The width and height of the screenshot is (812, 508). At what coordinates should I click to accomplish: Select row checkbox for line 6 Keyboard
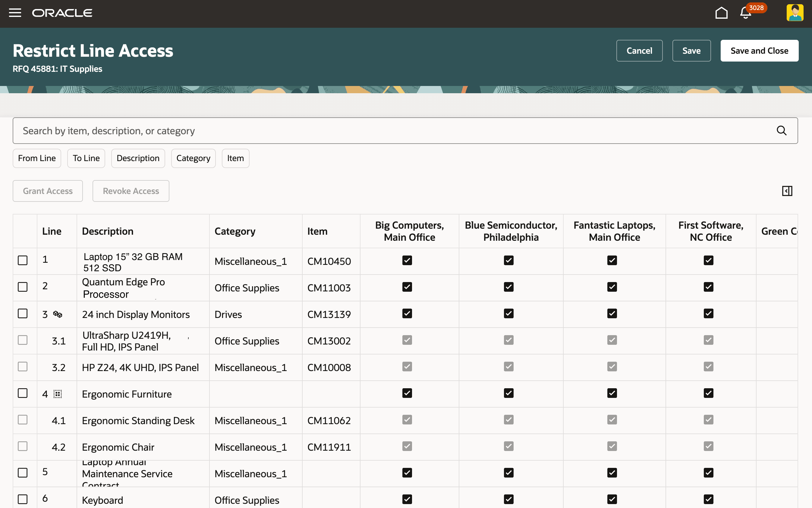point(23,499)
